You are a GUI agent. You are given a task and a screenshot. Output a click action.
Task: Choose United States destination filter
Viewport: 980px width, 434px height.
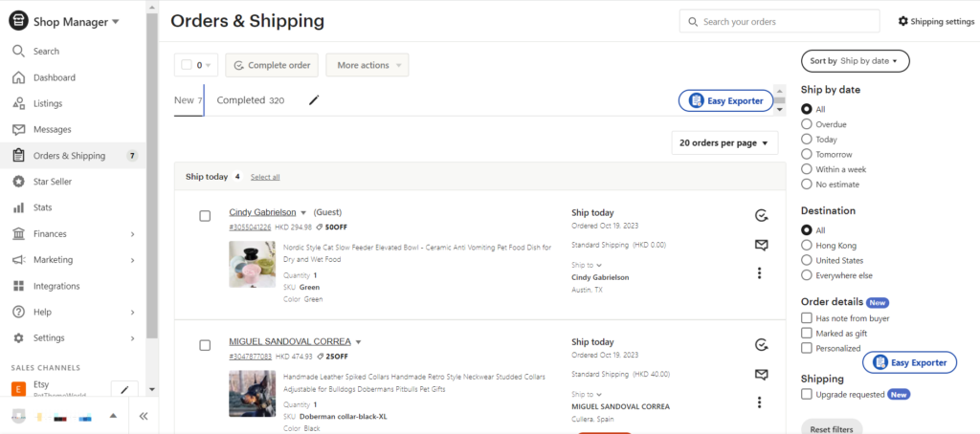807,260
